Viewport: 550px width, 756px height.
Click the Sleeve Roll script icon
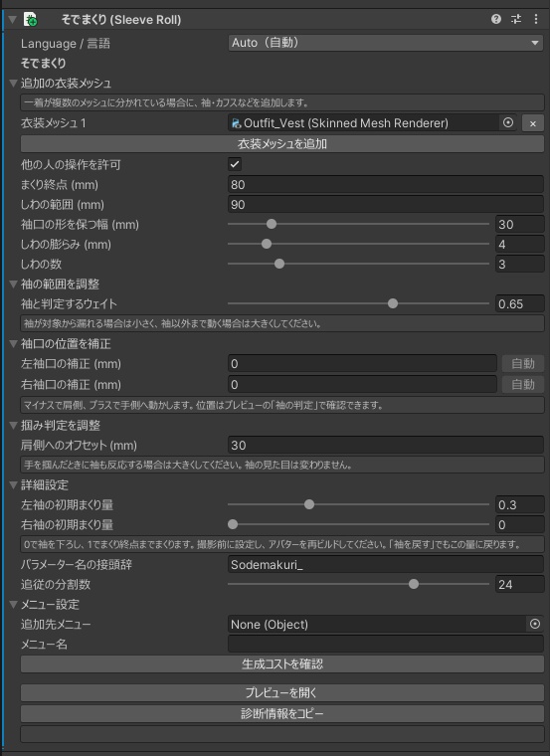tap(31, 20)
